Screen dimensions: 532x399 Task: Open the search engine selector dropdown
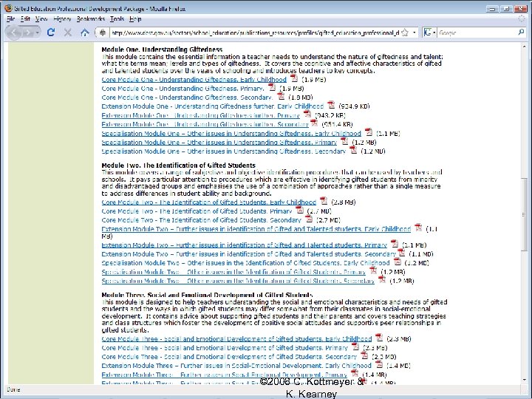[434, 33]
